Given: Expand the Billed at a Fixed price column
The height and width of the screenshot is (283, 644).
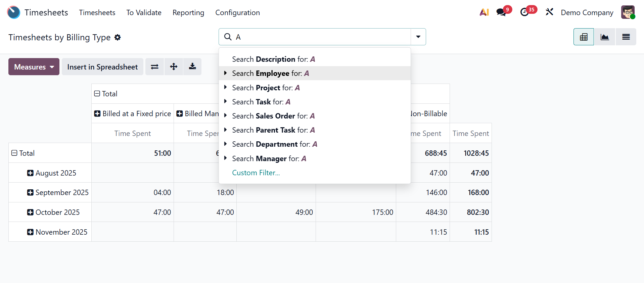Looking at the screenshot, I should pos(97,114).
